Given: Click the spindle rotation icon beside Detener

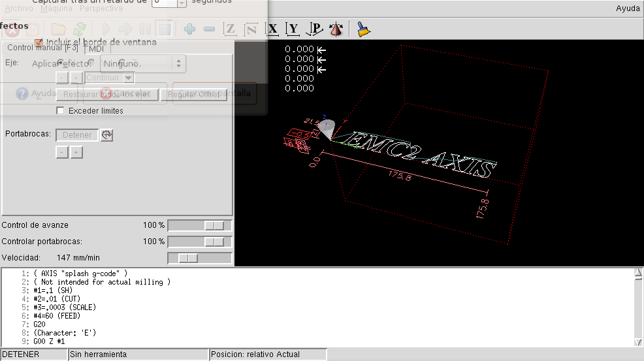Looking at the screenshot, I should pos(106,134).
